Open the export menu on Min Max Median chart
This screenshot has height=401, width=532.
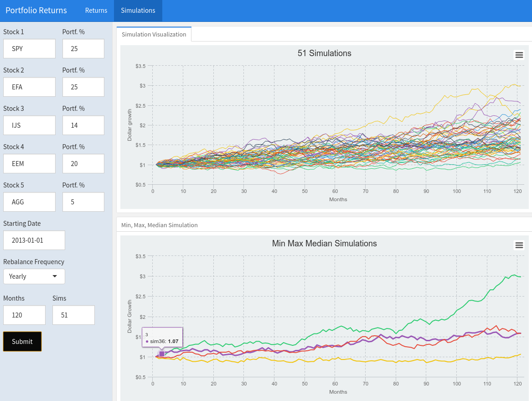click(519, 245)
